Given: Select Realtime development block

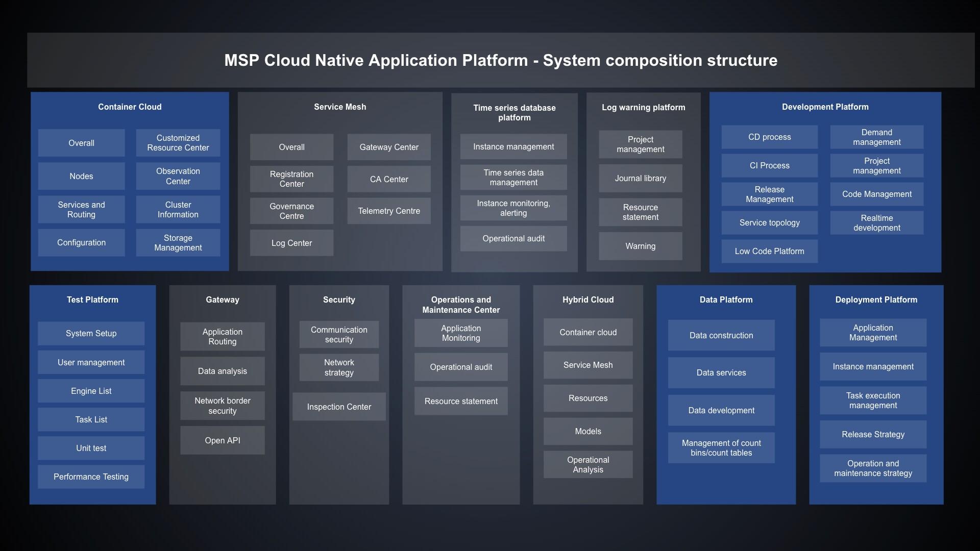Looking at the screenshot, I should point(876,223).
